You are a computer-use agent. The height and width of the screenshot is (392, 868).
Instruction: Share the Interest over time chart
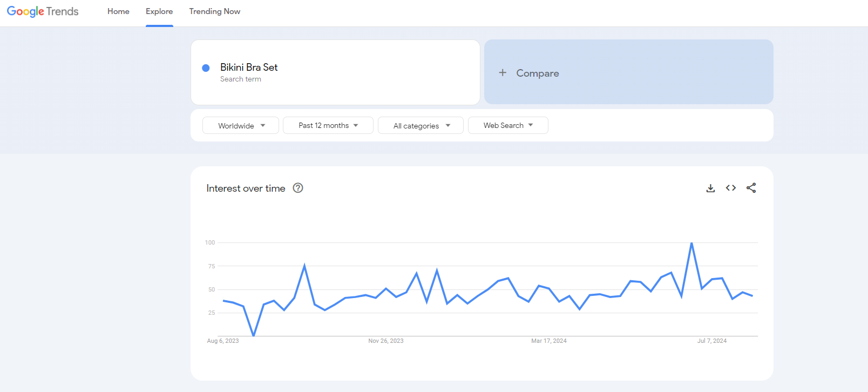coord(751,188)
